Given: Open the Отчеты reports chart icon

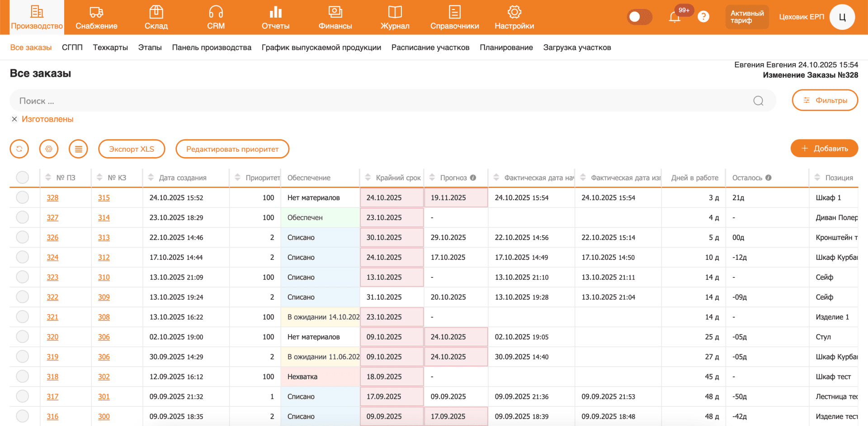Looking at the screenshot, I should (275, 12).
